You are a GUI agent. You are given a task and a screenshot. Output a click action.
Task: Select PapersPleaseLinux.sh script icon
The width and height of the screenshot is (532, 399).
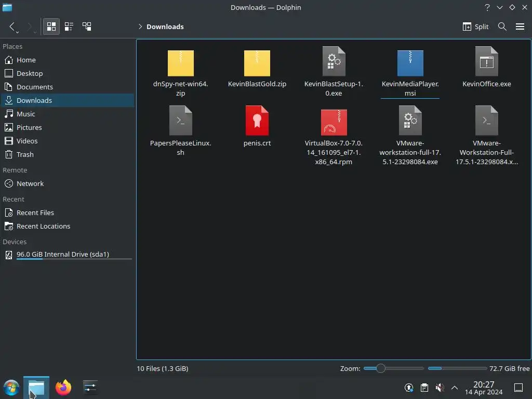[180, 121]
